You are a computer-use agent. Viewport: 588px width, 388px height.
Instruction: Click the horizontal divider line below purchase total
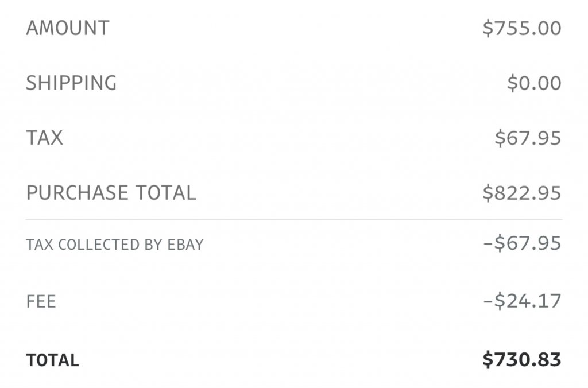coord(294,219)
